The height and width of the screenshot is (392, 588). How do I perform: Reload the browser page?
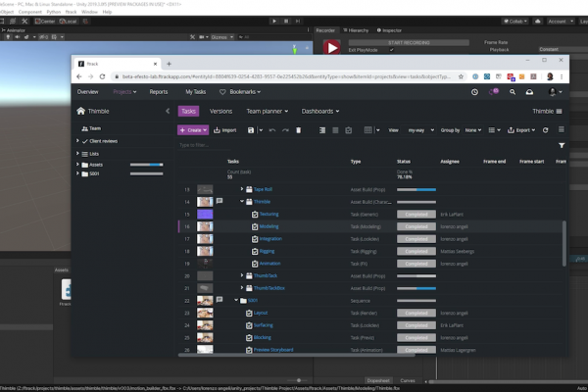[102, 76]
